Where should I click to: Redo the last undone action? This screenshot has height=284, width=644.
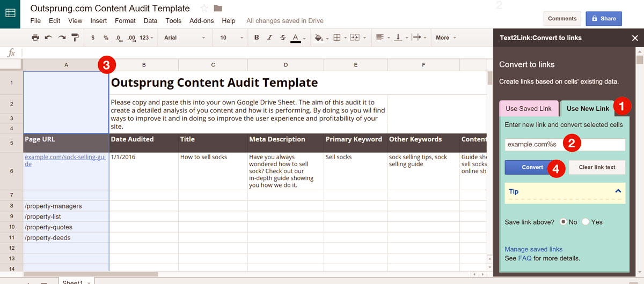pos(62,38)
